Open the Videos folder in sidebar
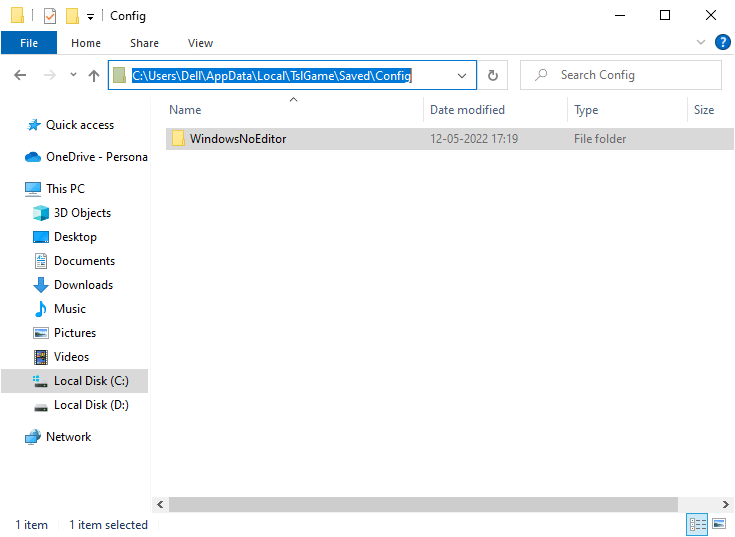Screen dimensions: 735x537 61,357
